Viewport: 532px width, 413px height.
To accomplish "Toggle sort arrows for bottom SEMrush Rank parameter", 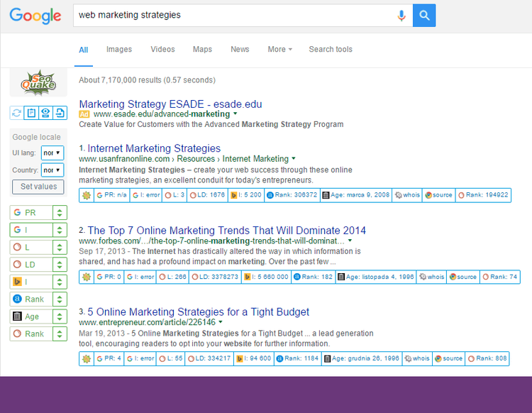I will point(60,334).
